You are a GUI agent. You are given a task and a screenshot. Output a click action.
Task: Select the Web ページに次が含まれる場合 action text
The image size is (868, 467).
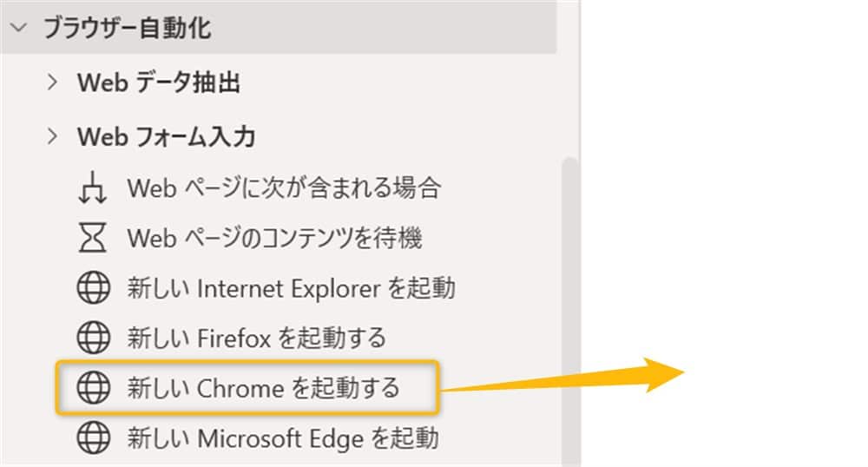point(284,187)
